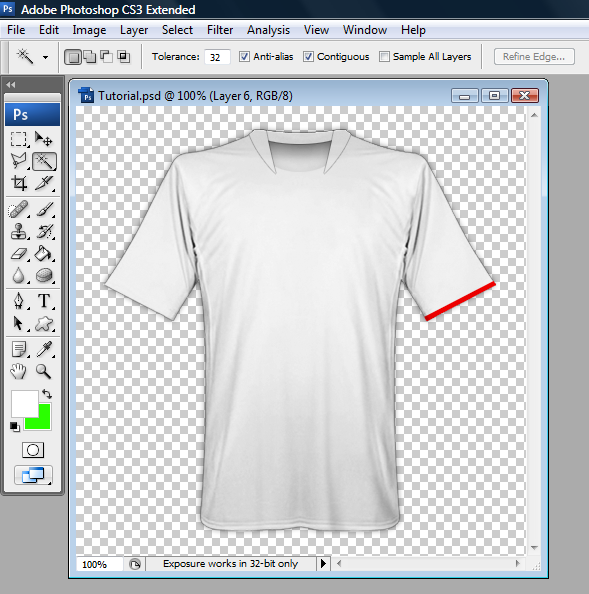Click the Refine Edge button
The width and height of the screenshot is (589, 594).
click(x=534, y=57)
